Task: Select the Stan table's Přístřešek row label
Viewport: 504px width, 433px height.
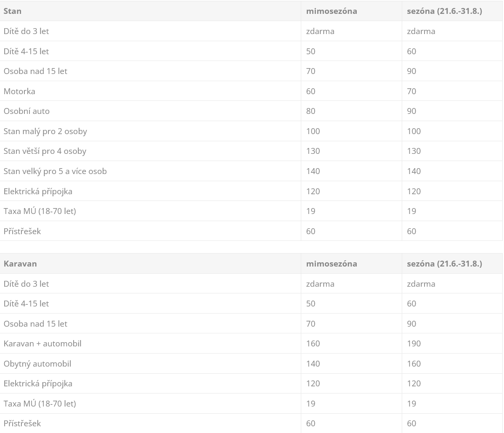Action: coord(22,231)
